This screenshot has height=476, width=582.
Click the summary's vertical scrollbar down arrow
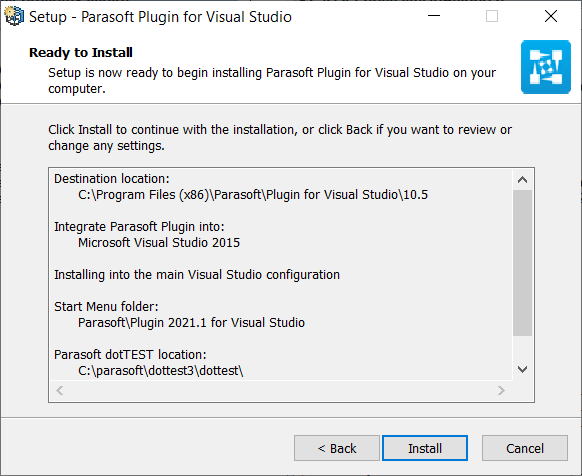(x=522, y=369)
